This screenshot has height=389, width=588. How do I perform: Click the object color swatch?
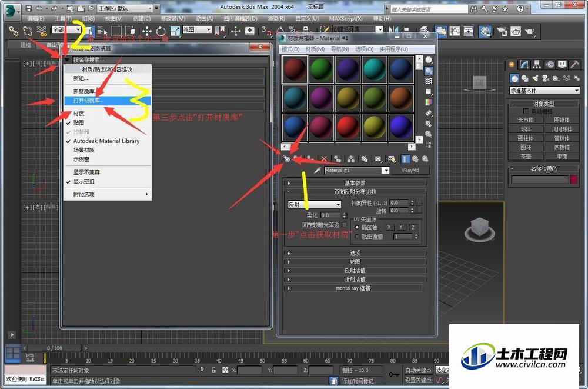pos(574,179)
